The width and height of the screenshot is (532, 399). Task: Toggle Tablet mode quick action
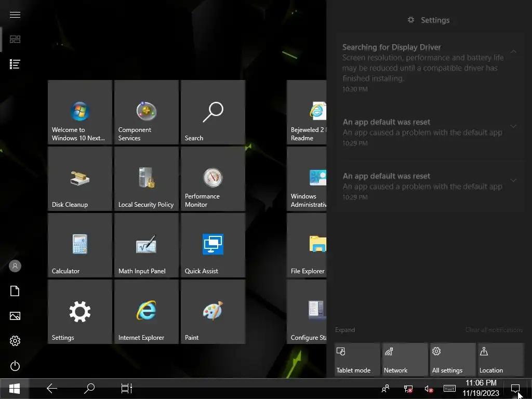[357, 360]
